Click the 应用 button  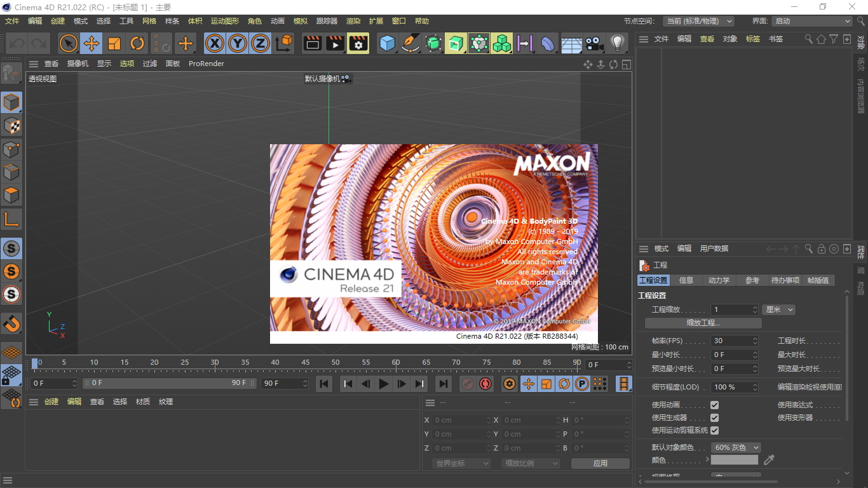[x=600, y=463]
